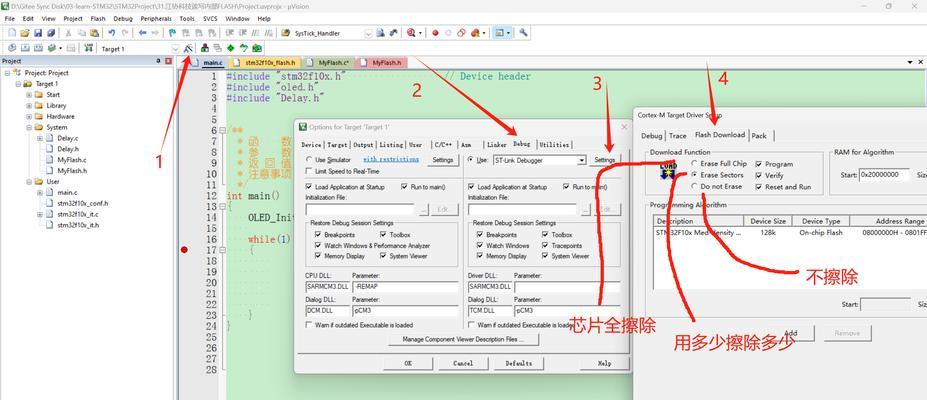
Task: Collapse the System folder in project tree
Action: 29,127
